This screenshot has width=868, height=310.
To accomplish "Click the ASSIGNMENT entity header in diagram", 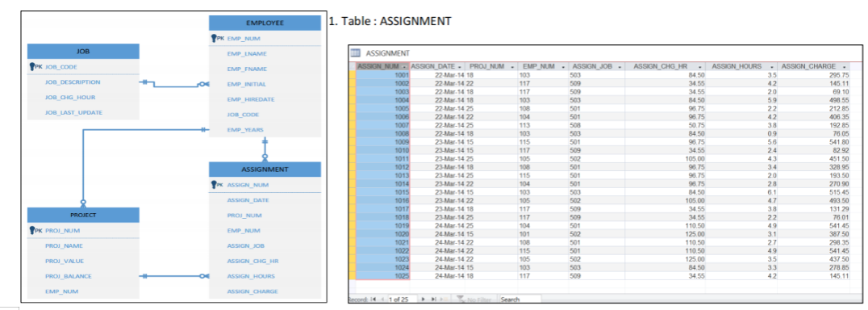I will point(265,169).
